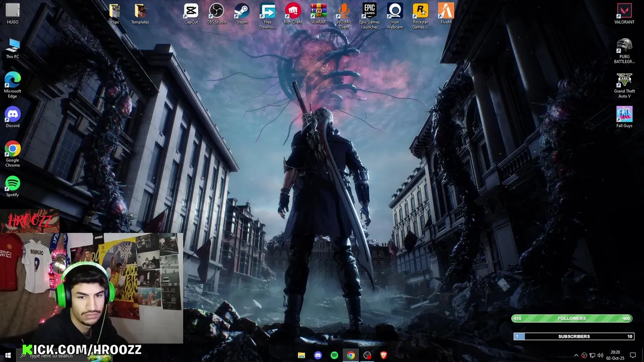
Task: Open Iriun Webcam shortcut
Action: (395, 17)
